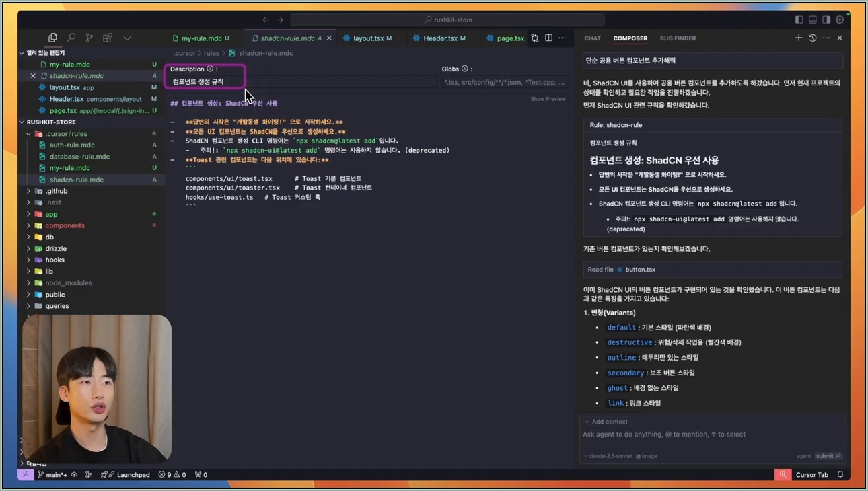Viewport: 868px width, 491px height.
Task: Switch to my-rule.mdc editor tab
Action: coord(201,38)
